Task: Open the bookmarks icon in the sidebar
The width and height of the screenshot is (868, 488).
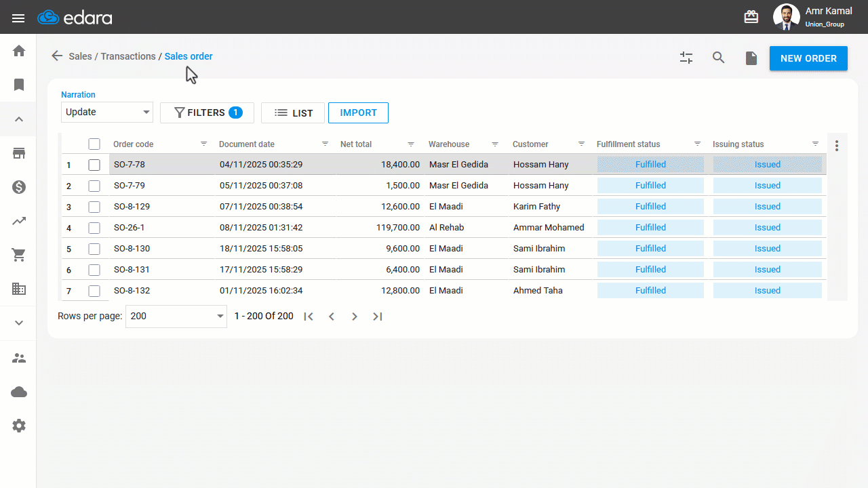Action: tap(19, 85)
